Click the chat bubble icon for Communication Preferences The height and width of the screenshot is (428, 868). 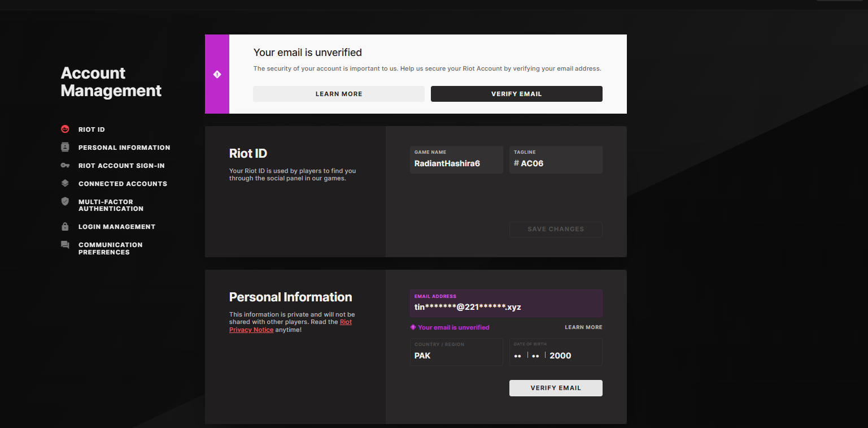[65, 245]
